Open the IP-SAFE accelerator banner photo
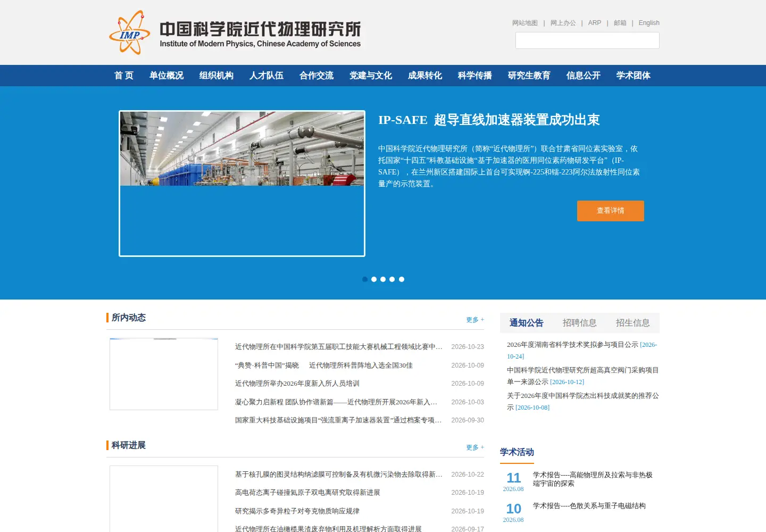This screenshot has height=532, width=766. click(x=242, y=184)
